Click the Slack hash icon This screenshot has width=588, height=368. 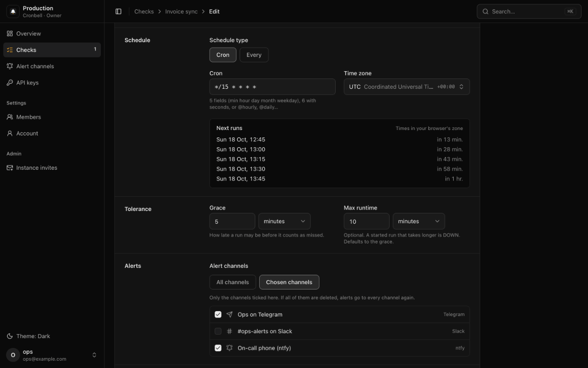(x=229, y=331)
